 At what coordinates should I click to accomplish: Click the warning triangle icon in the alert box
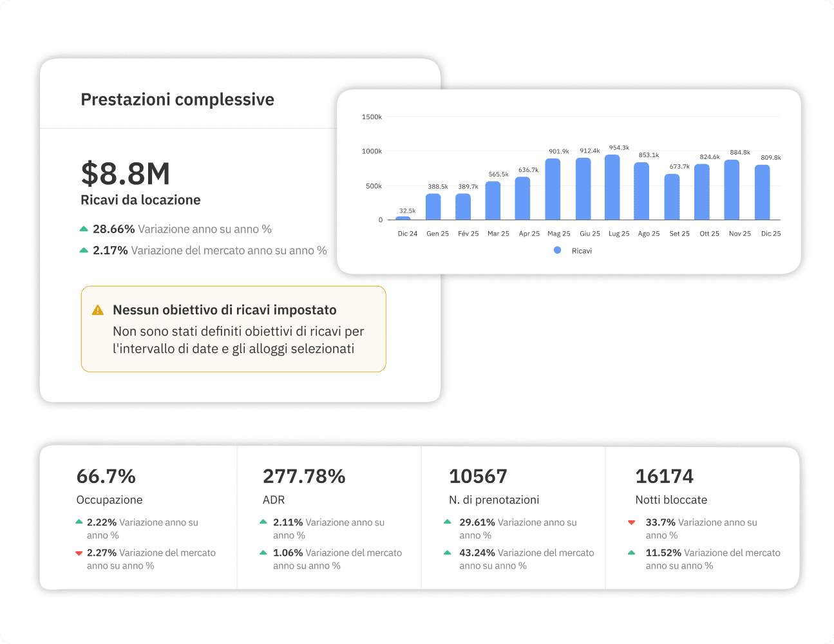click(97, 309)
